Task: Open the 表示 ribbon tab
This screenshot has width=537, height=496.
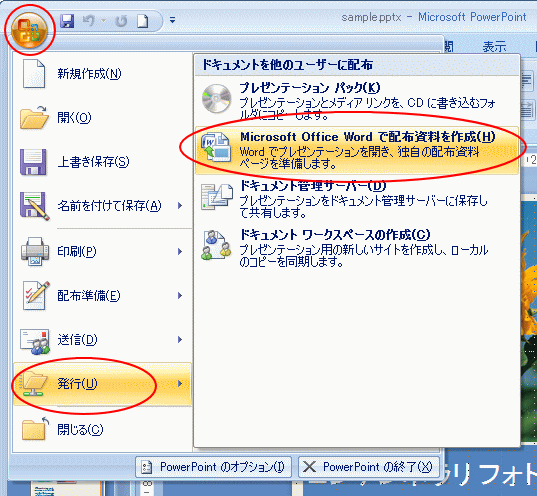Action: [494, 47]
